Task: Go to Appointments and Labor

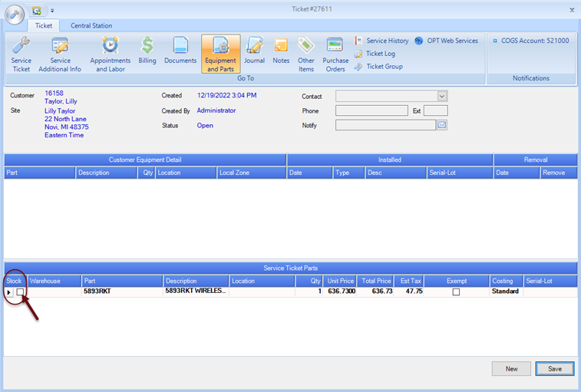Action: tap(110, 53)
